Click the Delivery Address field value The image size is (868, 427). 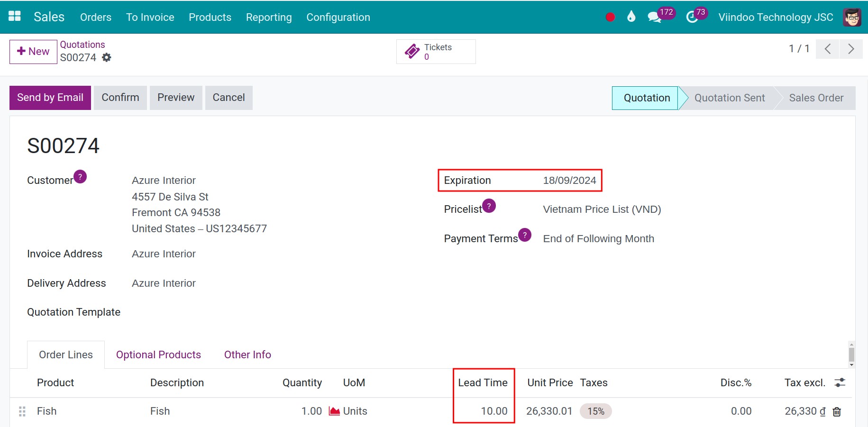pyautogui.click(x=164, y=283)
